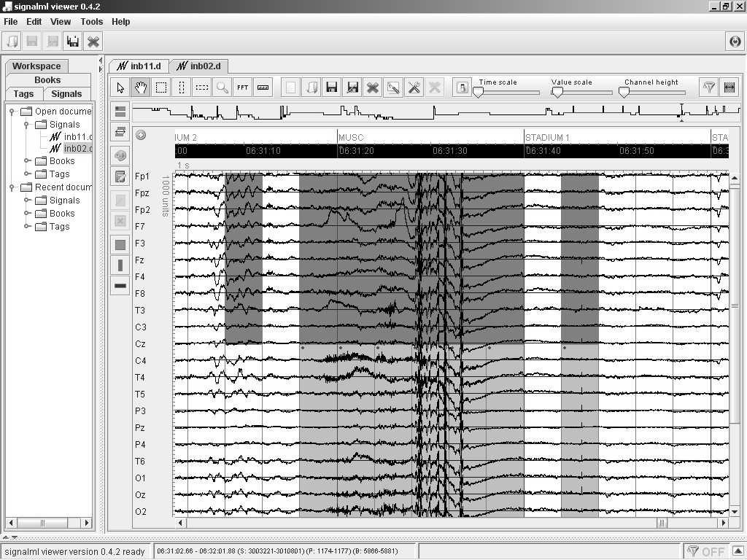The width and height of the screenshot is (747, 560).
Task: Click the stacked layers arrow icon
Action: coord(120,132)
